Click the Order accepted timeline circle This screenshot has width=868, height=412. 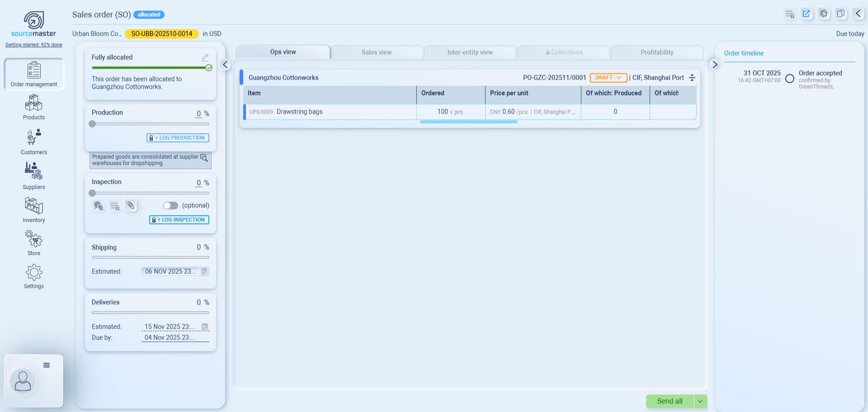(789, 79)
